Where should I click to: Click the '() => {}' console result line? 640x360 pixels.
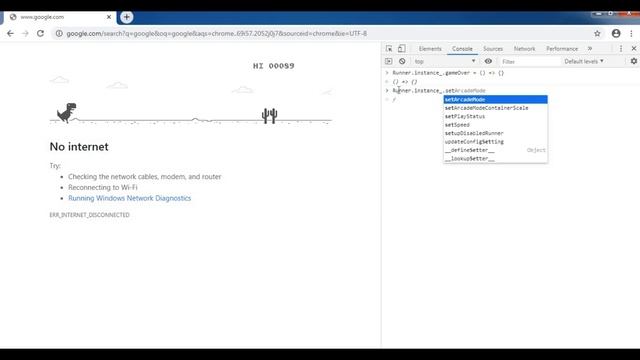[405, 82]
